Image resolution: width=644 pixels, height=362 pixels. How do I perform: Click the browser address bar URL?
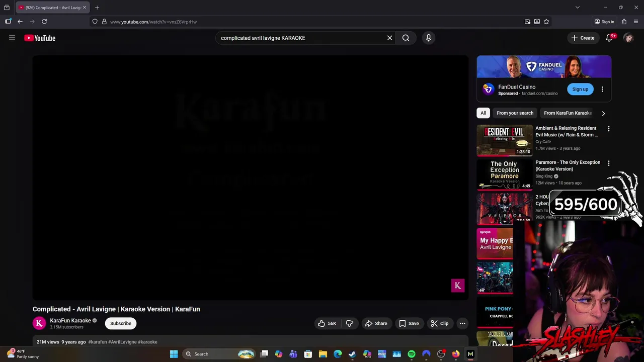pos(153,22)
